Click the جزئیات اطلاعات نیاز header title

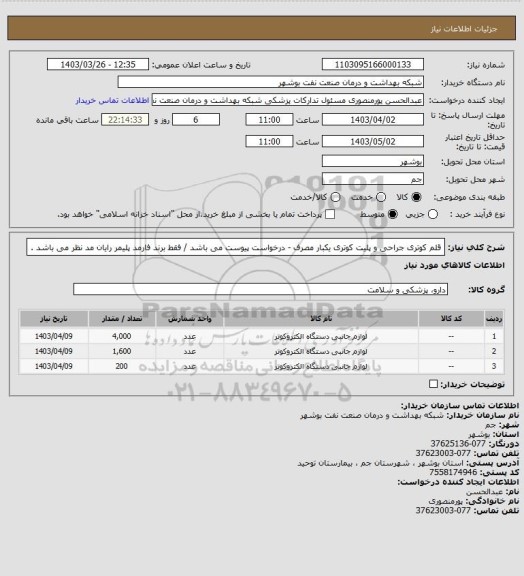(x=464, y=29)
